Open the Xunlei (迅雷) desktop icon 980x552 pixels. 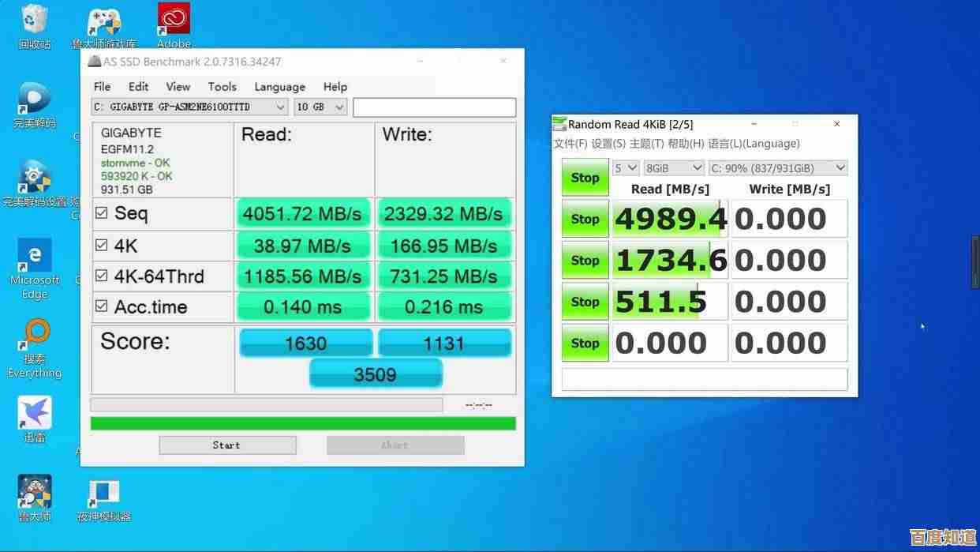[x=34, y=414]
